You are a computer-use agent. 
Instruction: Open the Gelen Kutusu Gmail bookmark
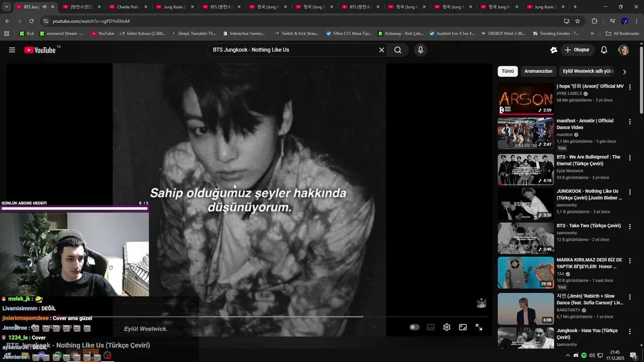point(142,34)
